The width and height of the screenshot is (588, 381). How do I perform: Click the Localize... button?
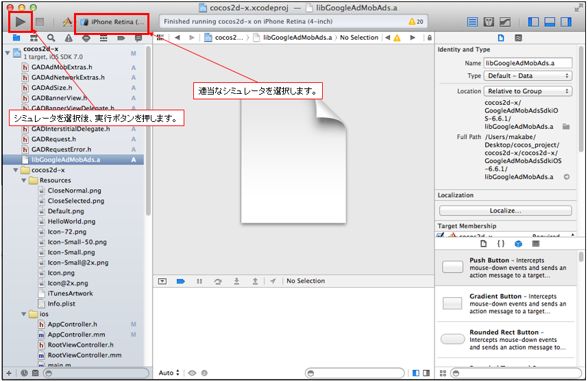click(x=506, y=211)
